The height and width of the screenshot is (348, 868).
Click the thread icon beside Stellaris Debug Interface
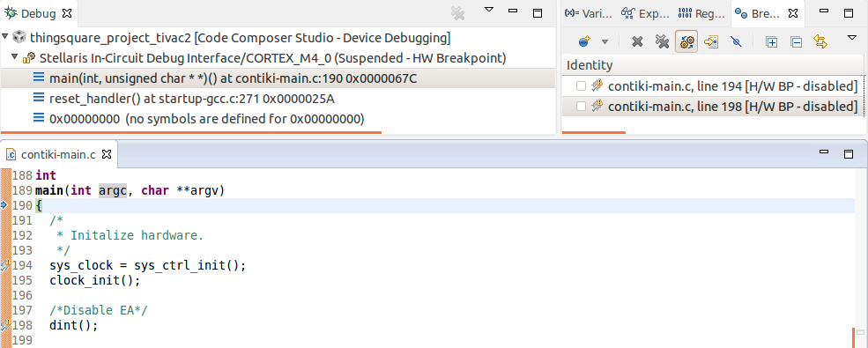coord(30,58)
